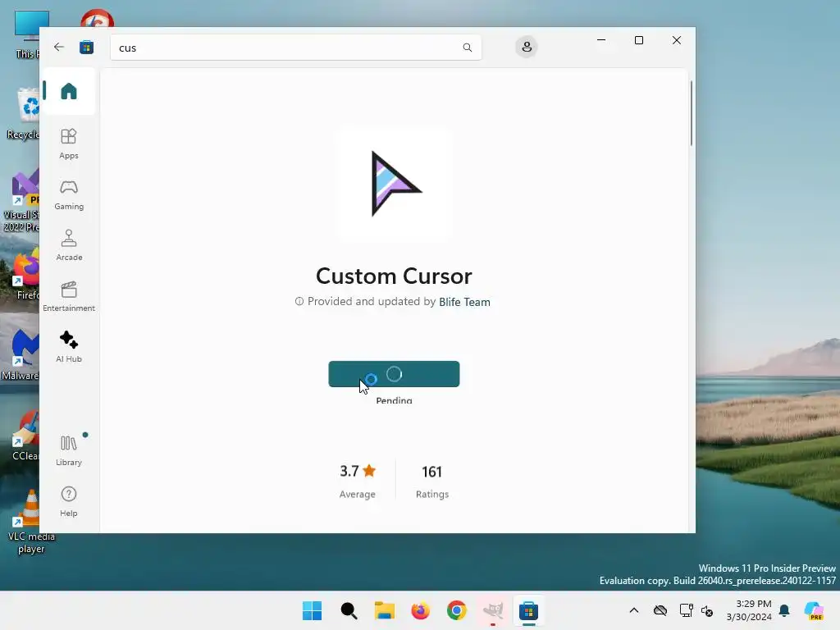Select the Visual Studio 2022 desktop shortcut
The height and width of the screenshot is (630, 840).
pos(21,201)
